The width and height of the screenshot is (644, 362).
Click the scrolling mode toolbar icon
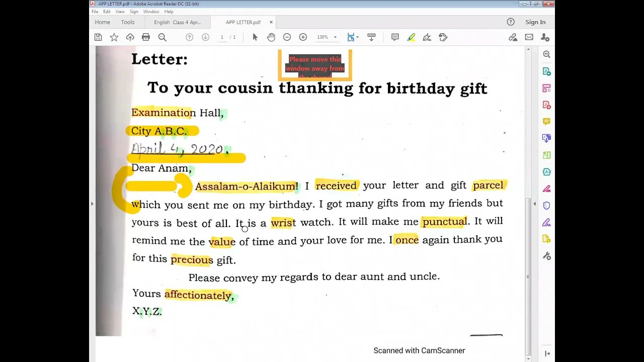[371, 37]
